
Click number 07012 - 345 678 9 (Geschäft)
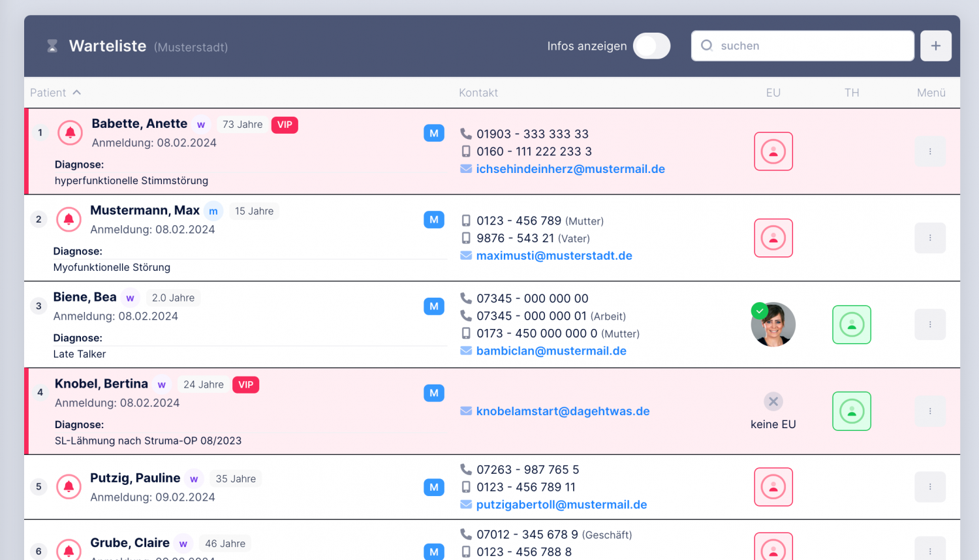(x=554, y=535)
